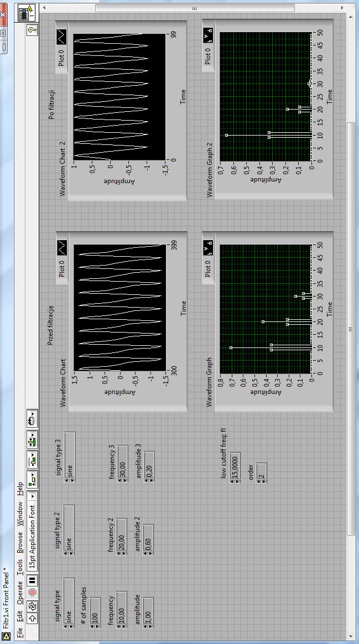The width and height of the screenshot is (359, 644).
Task: Show Context Help with the question-mark button
Action: (33, 29)
